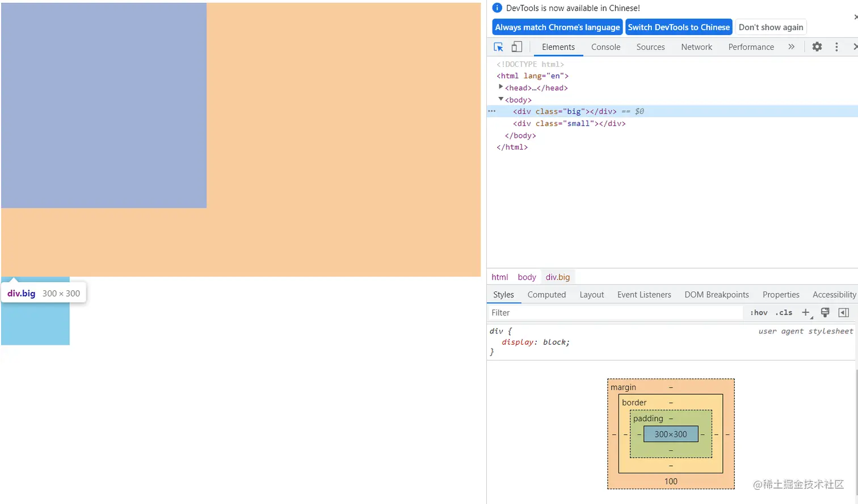Toggle computed styles sidebar pane icon
858x504 pixels.
(x=844, y=312)
